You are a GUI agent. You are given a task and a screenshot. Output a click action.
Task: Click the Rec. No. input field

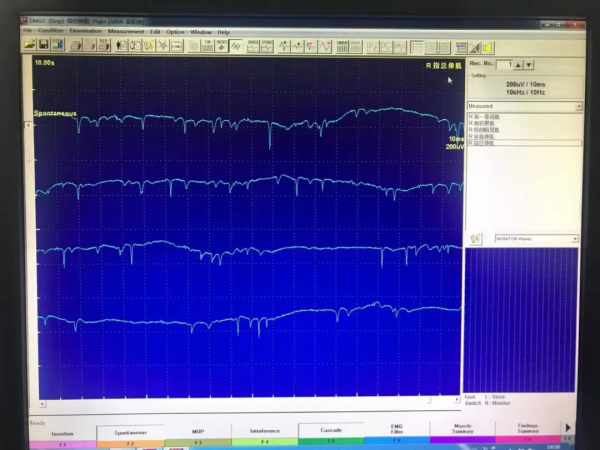(507, 65)
